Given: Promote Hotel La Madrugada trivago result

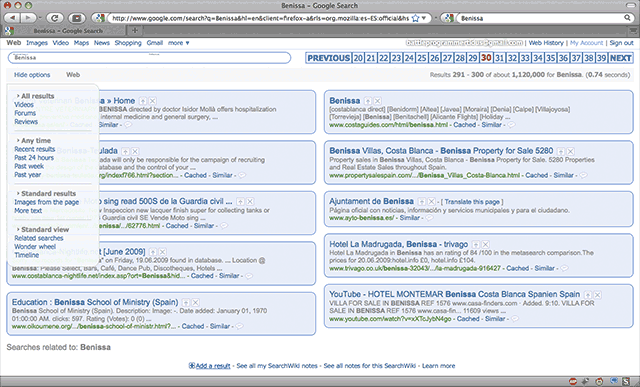Looking at the screenshot, I should point(476,245).
